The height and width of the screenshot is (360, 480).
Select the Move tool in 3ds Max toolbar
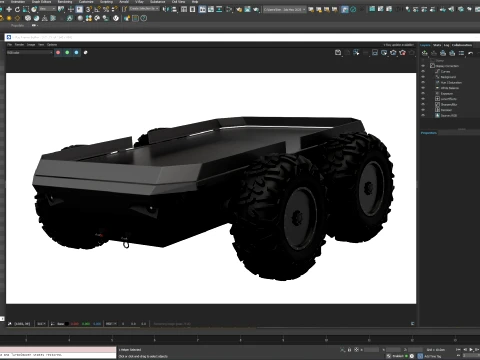pyautogui.click(x=9, y=9)
